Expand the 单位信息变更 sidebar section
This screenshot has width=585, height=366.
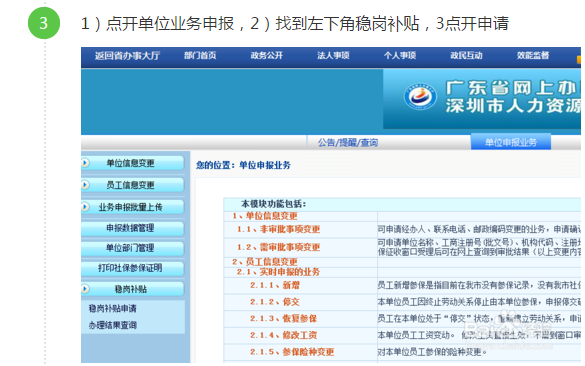click(x=132, y=163)
